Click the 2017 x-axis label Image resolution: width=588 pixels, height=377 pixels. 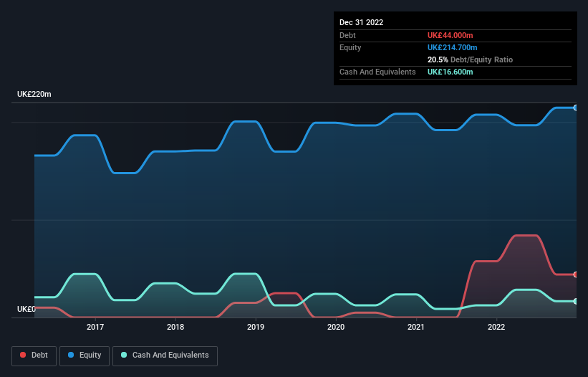[x=95, y=327]
